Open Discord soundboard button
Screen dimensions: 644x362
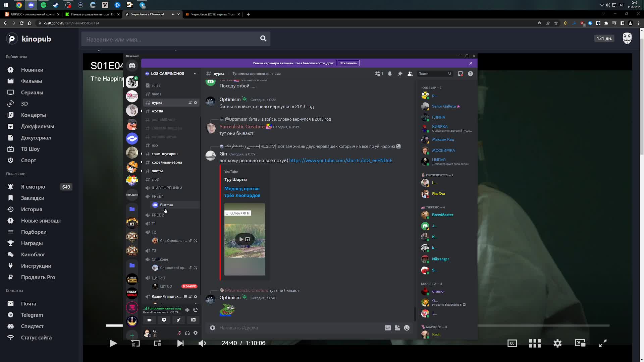tap(194, 320)
